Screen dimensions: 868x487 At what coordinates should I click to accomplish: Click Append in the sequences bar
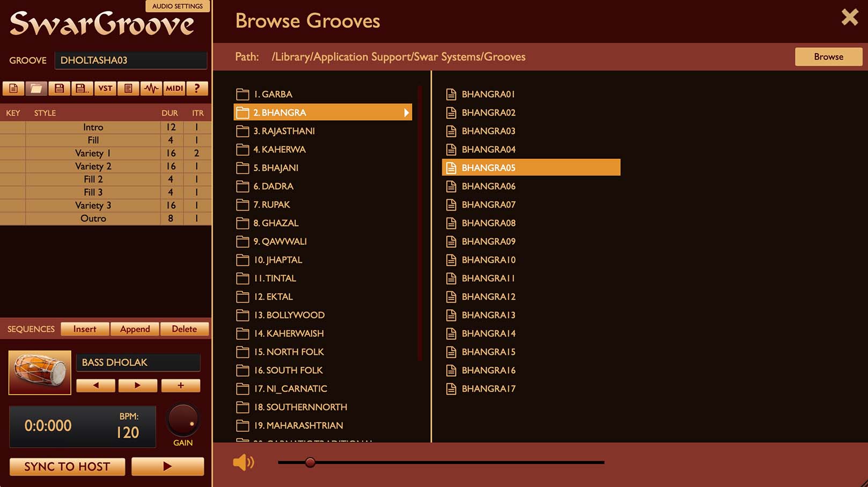point(135,329)
